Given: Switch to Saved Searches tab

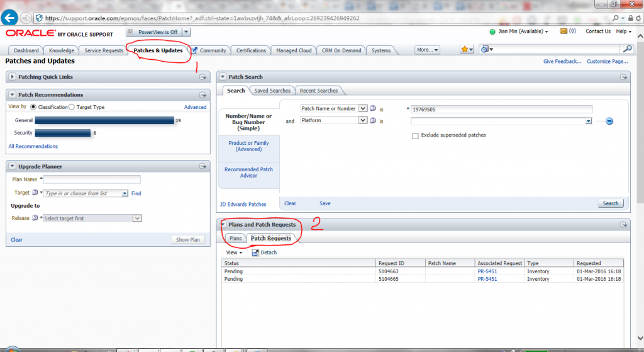Looking at the screenshot, I should click(x=272, y=91).
